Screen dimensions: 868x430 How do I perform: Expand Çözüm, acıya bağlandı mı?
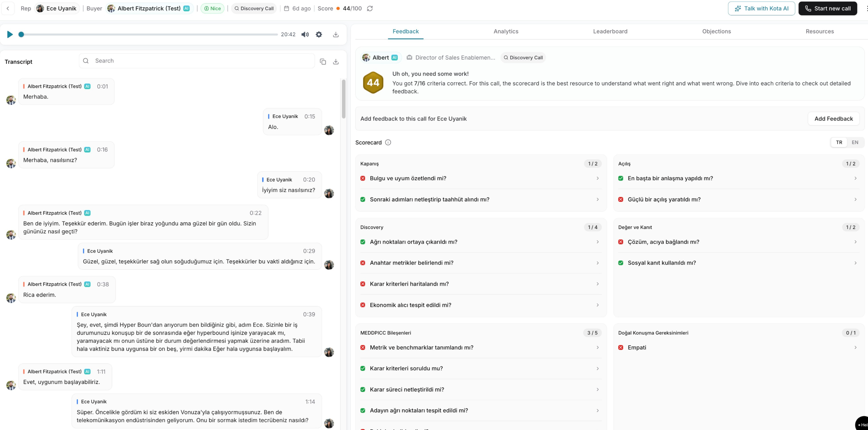[x=739, y=242]
